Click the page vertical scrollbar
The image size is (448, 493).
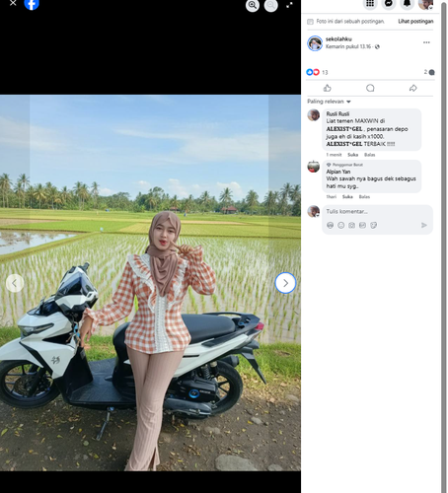click(x=444, y=246)
